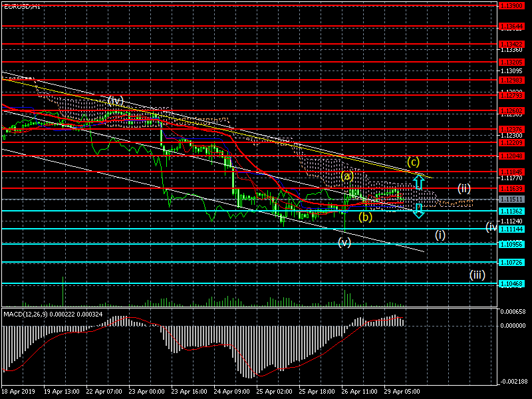Select the 1.11362 cyan price tag
This screenshot has width=532, height=399.
(511, 211)
